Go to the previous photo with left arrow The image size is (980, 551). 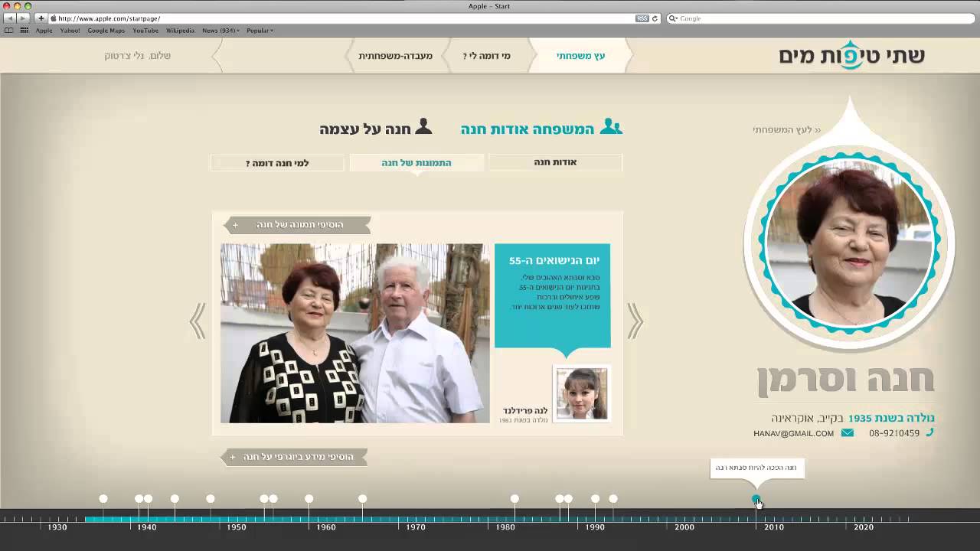[x=198, y=321]
